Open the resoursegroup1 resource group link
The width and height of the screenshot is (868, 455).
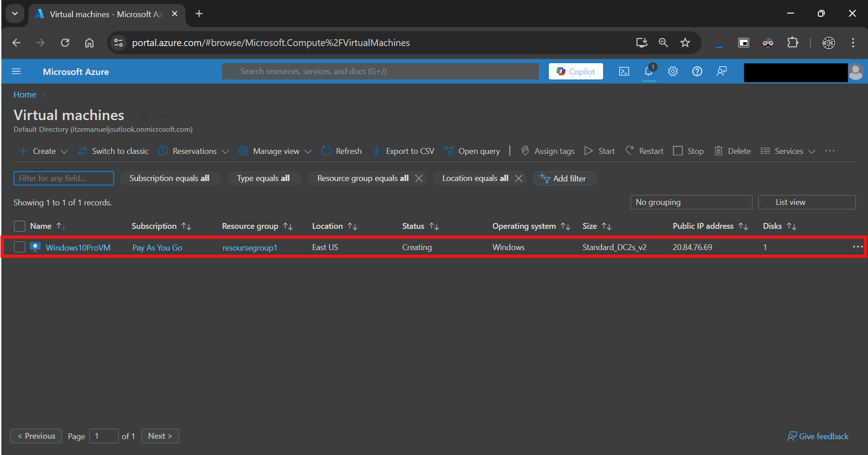(250, 247)
